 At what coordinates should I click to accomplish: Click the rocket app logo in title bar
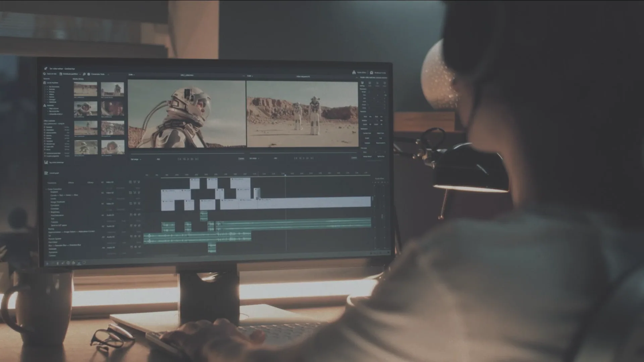click(x=46, y=68)
